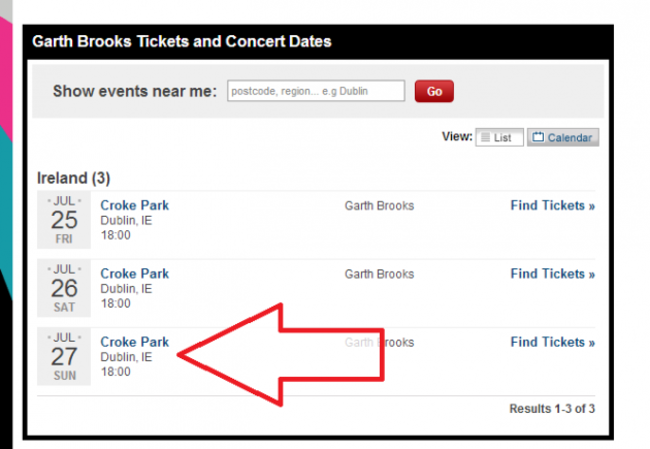The image size is (650, 449).
Task: Click the Results 1-3 of 3 text
Action: [551, 409]
